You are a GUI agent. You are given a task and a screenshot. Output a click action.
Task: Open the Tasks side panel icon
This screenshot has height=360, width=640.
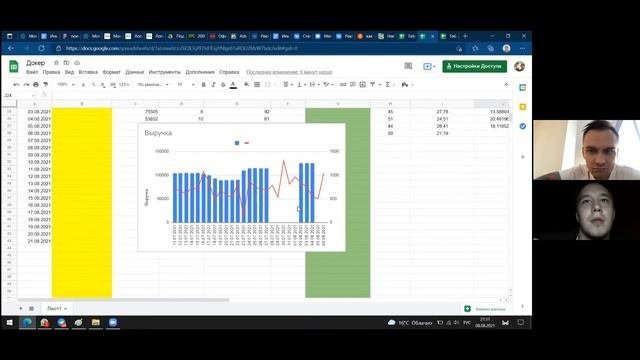[522, 127]
